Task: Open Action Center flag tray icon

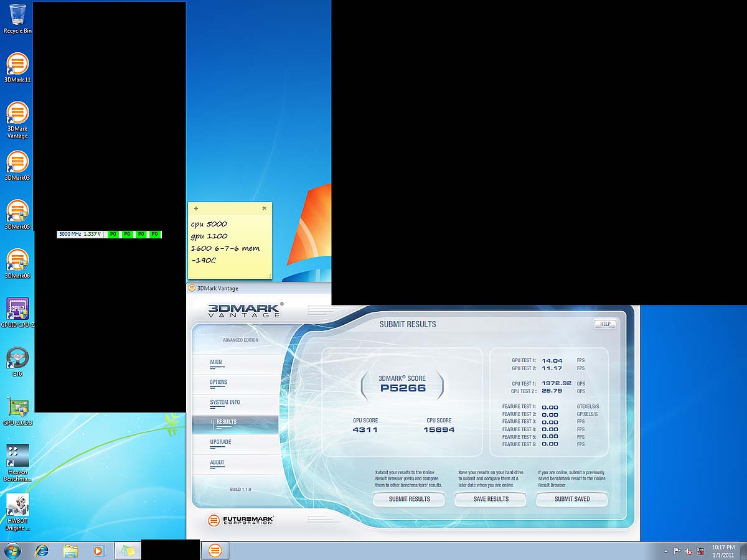Action: tap(677, 551)
